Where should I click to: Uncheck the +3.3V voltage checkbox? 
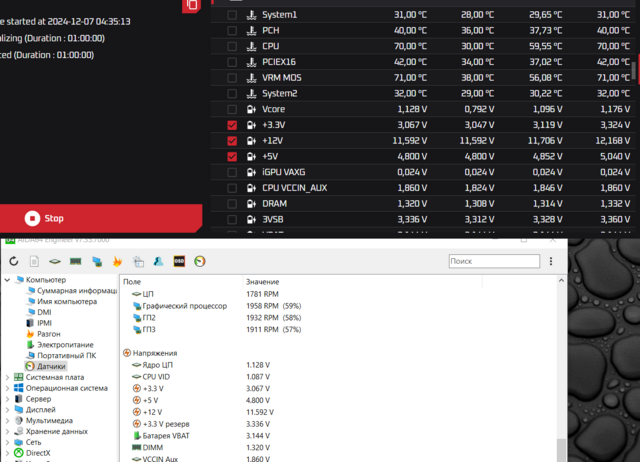click(x=233, y=125)
